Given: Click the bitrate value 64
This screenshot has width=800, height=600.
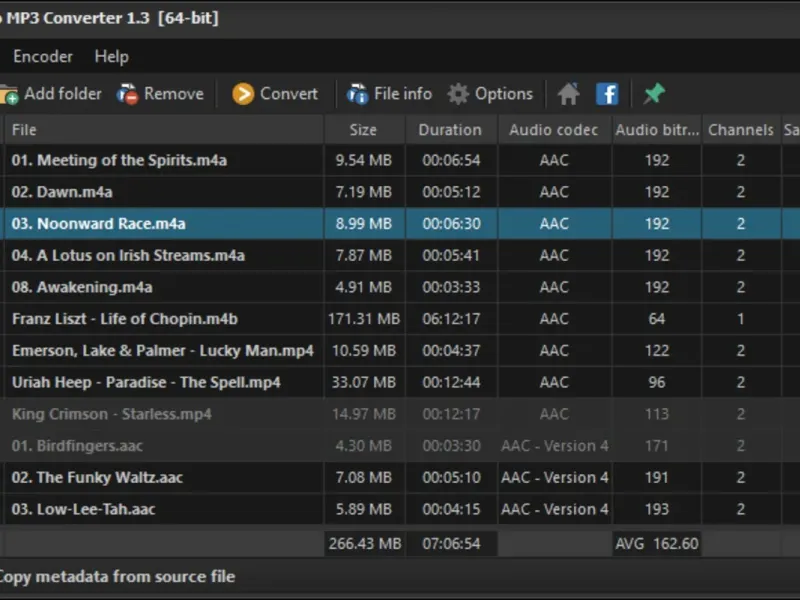Looking at the screenshot, I should (x=657, y=319).
